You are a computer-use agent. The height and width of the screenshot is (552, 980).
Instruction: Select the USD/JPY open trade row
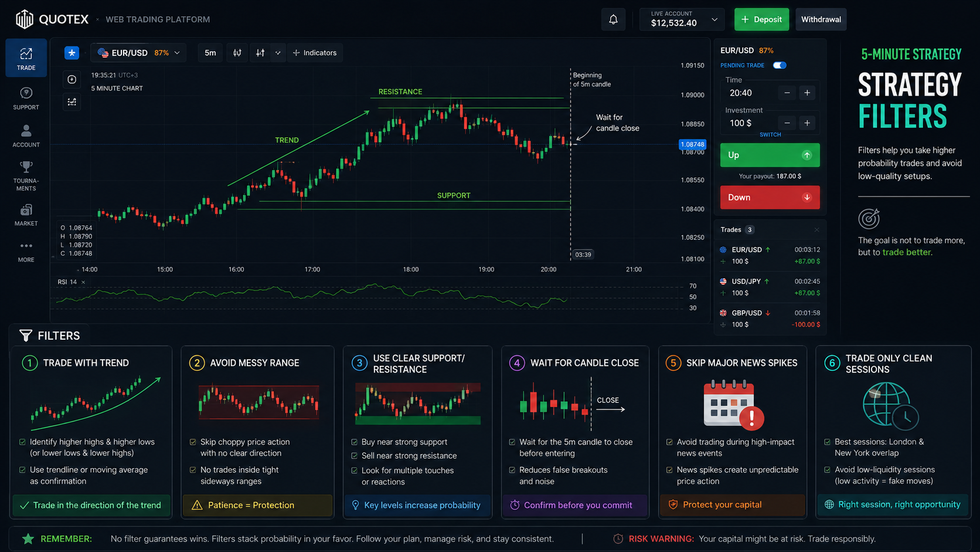[770, 287]
